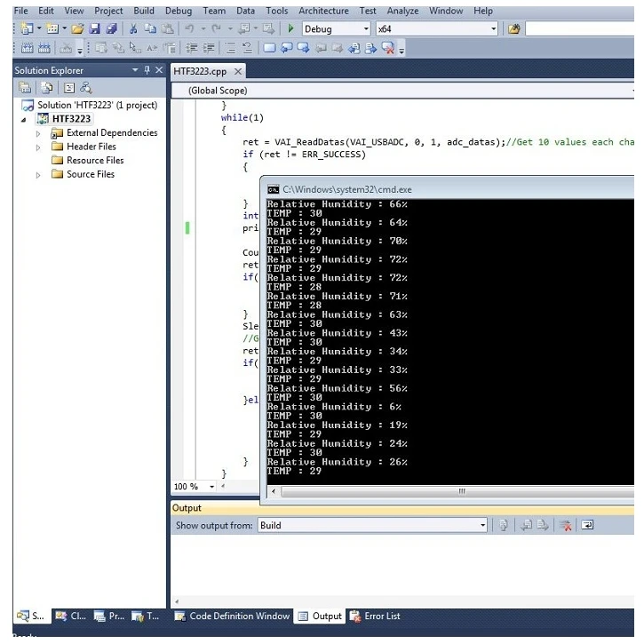The width and height of the screenshot is (644, 644).
Task: Open the Architecture menu
Action: (323, 11)
